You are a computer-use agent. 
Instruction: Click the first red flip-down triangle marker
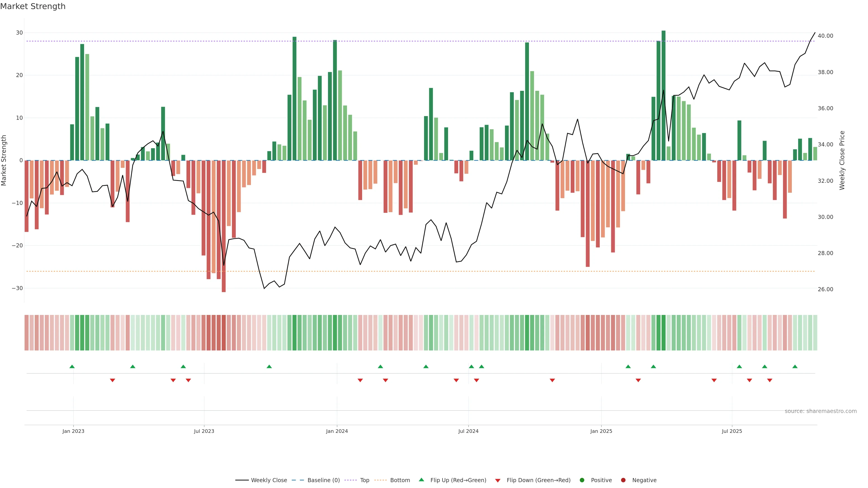click(113, 380)
